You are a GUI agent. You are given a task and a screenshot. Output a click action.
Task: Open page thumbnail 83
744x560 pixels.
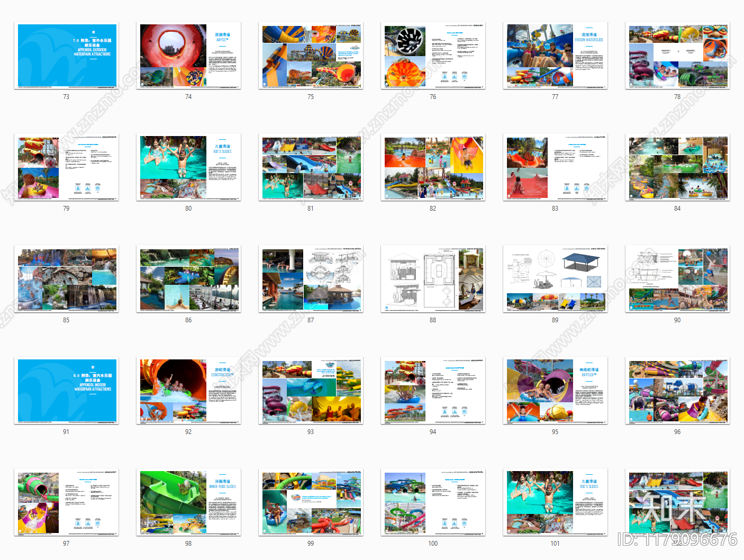[x=555, y=167]
